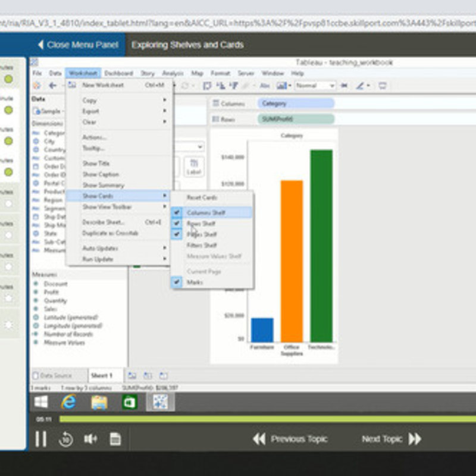Click the sort ascending toolbar icon
The width and height of the screenshot is (476, 476).
click(220, 86)
